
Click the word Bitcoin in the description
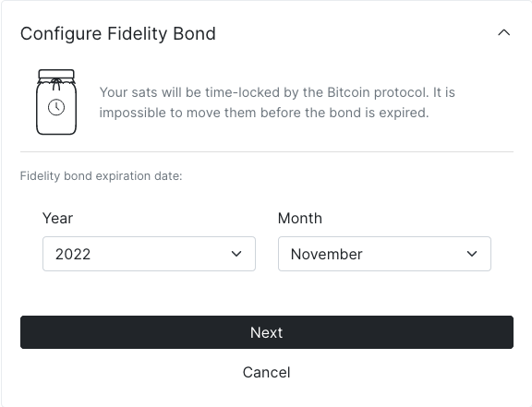point(348,92)
